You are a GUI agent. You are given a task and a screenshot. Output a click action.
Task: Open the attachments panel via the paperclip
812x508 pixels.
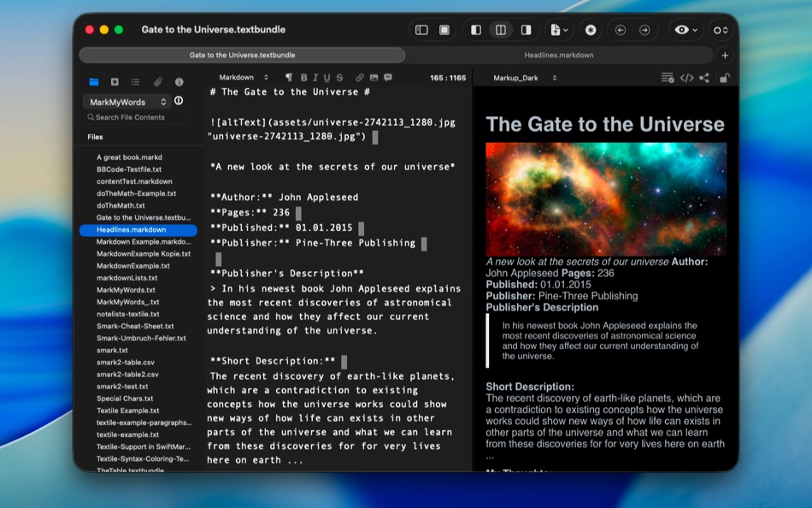point(157,82)
